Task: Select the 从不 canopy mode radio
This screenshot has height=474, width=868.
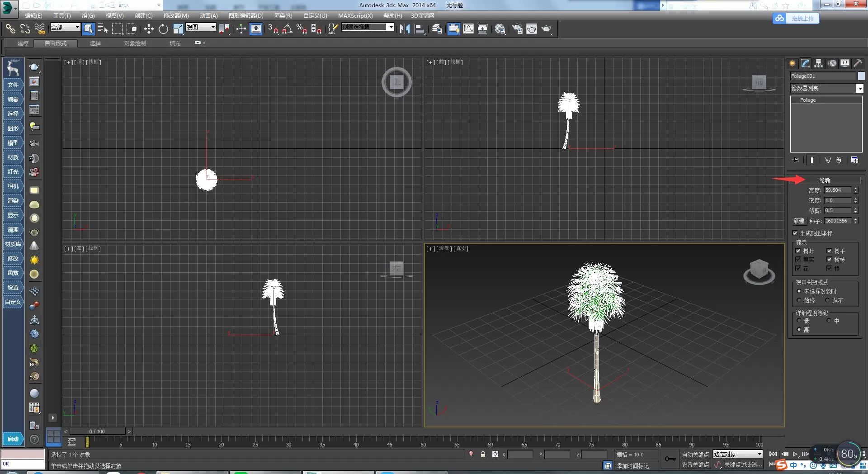Action: click(827, 300)
